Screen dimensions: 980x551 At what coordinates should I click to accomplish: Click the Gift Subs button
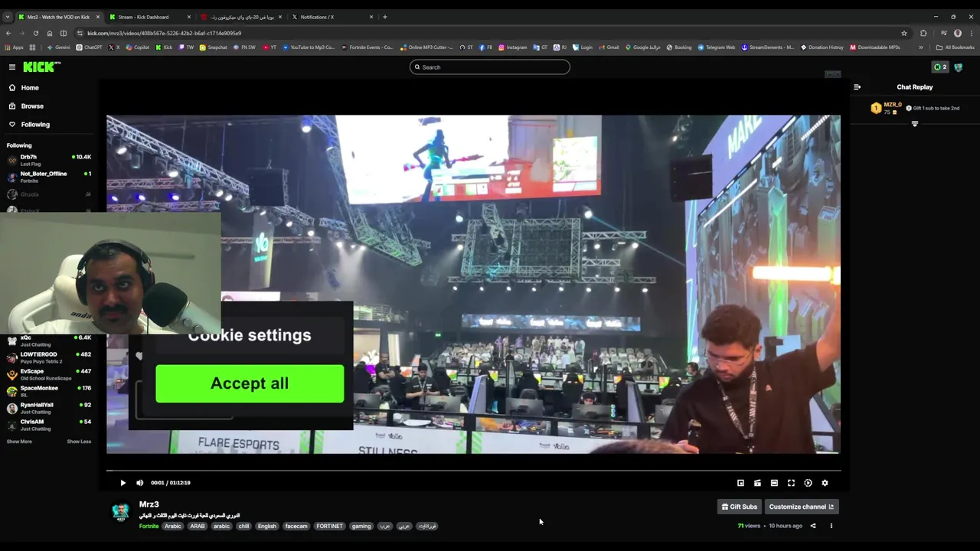739,507
